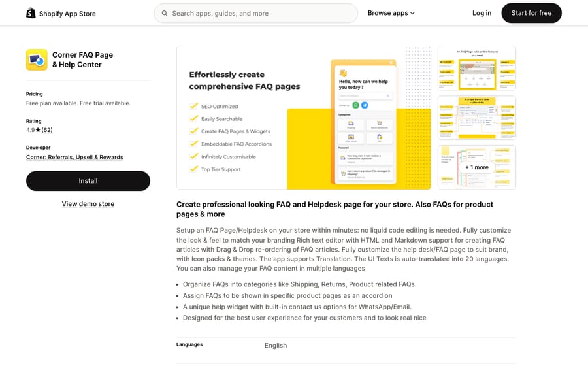Click the 'A unique help widget' bullet

(297, 307)
